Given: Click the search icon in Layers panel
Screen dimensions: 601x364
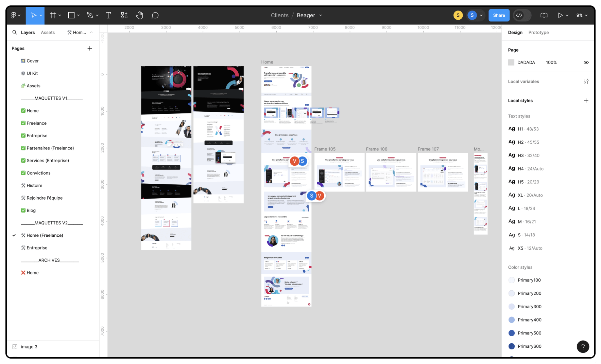Looking at the screenshot, I should click(x=15, y=32).
